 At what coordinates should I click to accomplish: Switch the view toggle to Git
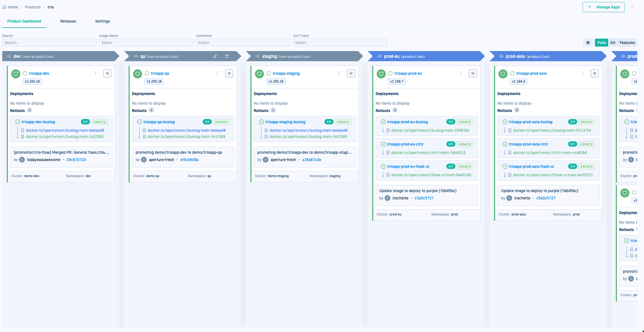pos(613,43)
